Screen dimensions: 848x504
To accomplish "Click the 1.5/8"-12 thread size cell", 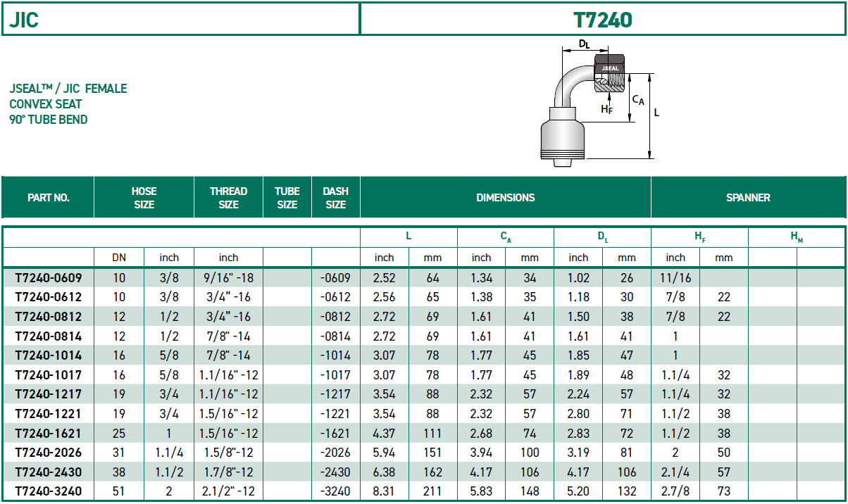I will pyautogui.click(x=229, y=453).
